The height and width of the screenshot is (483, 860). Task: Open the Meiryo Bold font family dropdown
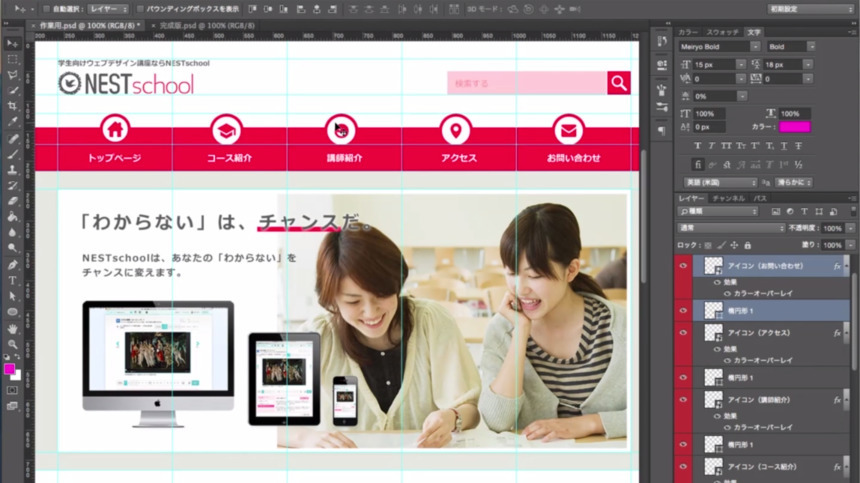(x=755, y=47)
